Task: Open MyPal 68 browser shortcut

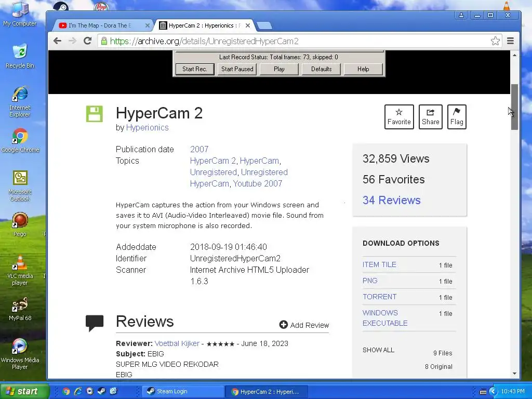Action: pos(20,309)
